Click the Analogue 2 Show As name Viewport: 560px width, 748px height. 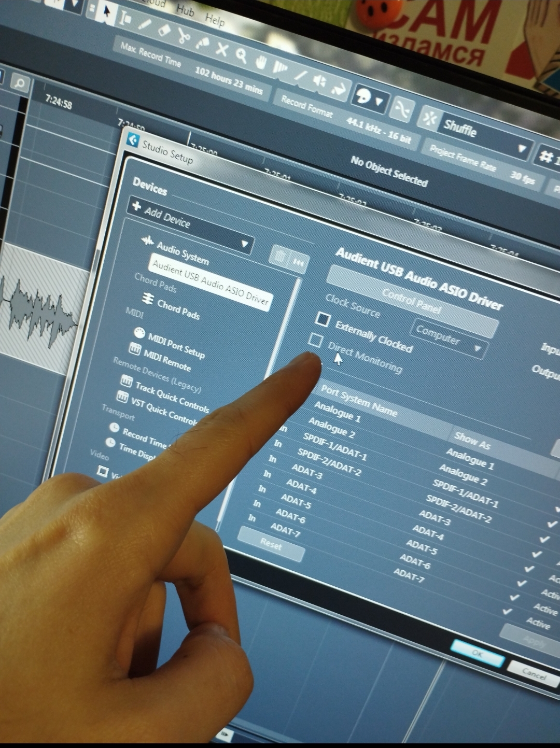463,474
